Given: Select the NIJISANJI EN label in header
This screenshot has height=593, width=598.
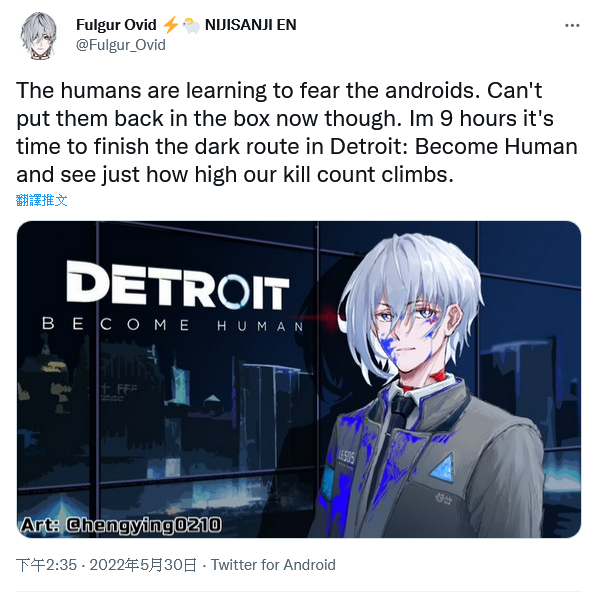Looking at the screenshot, I should (x=251, y=25).
